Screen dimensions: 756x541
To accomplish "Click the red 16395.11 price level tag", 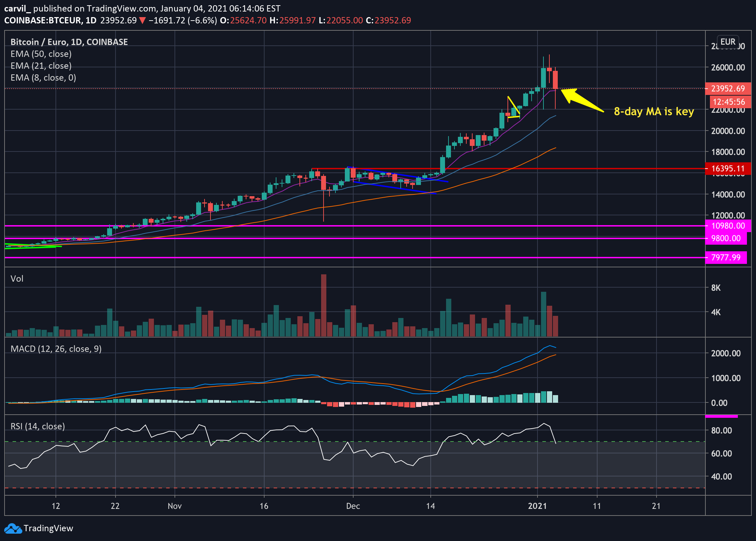I will click(727, 169).
